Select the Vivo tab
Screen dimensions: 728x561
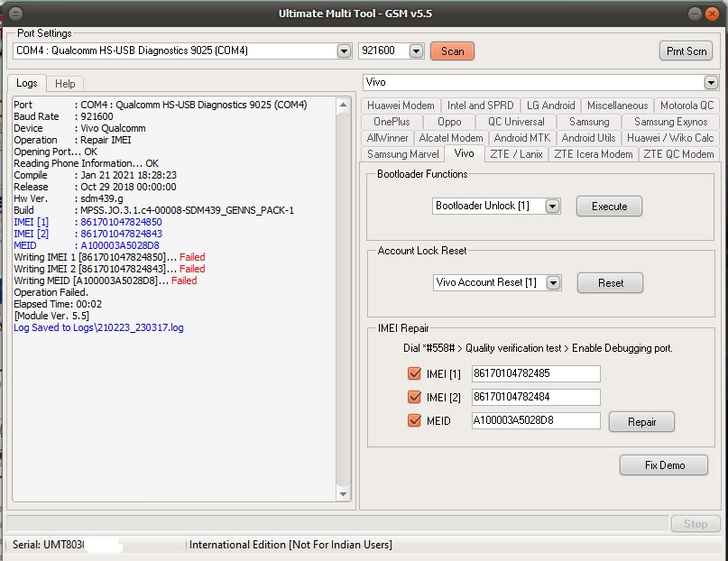[465, 153]
